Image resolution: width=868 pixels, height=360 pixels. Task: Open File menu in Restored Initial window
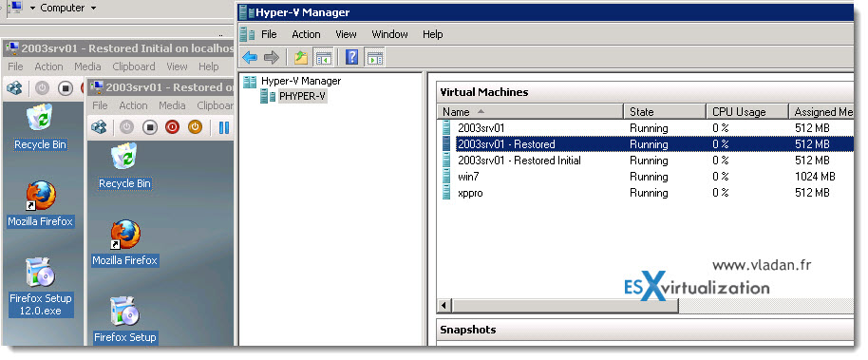(15, 66)
